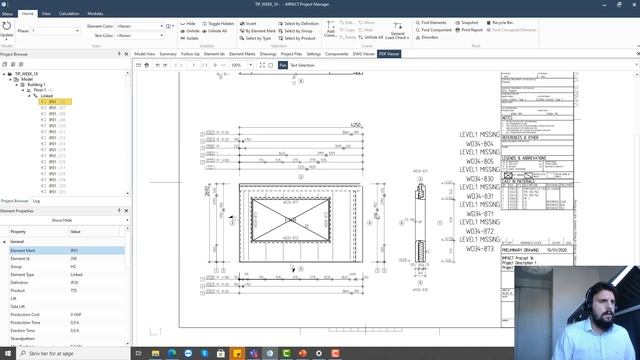Click the PDF viewer print icon
The image size is (640, 360).
pos(147,65)
